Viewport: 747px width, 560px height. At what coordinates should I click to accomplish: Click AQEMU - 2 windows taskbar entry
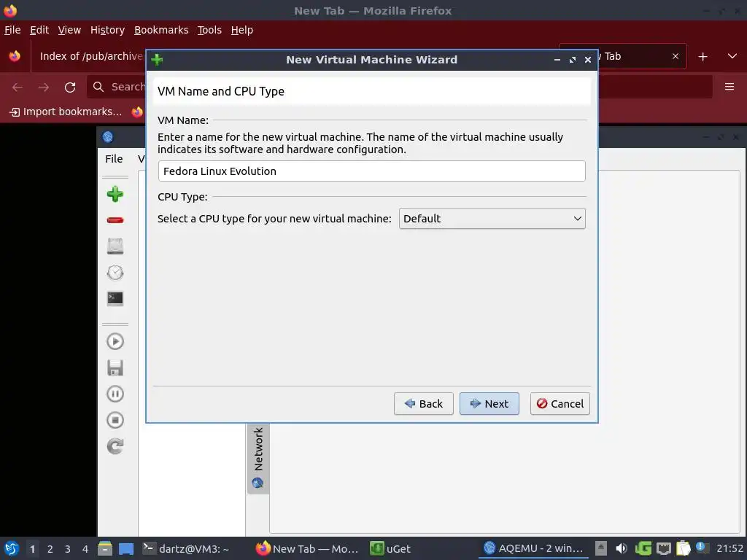click(x=533, y=548)
